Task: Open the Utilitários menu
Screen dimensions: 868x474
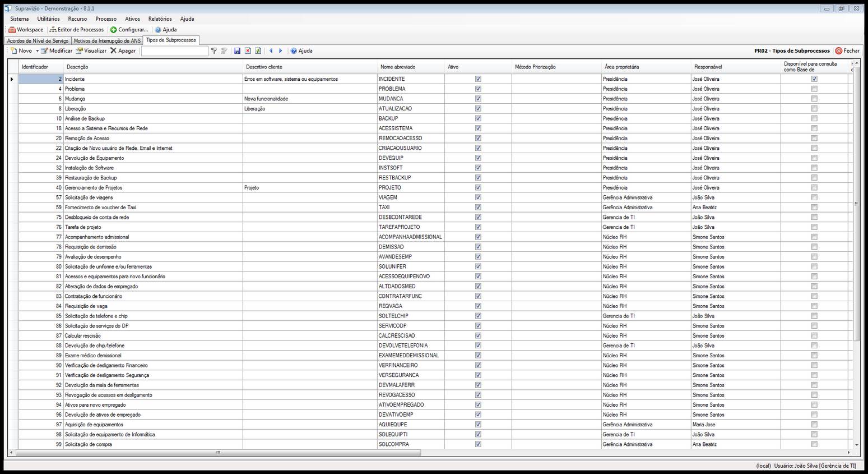Action: click(48, 19)
